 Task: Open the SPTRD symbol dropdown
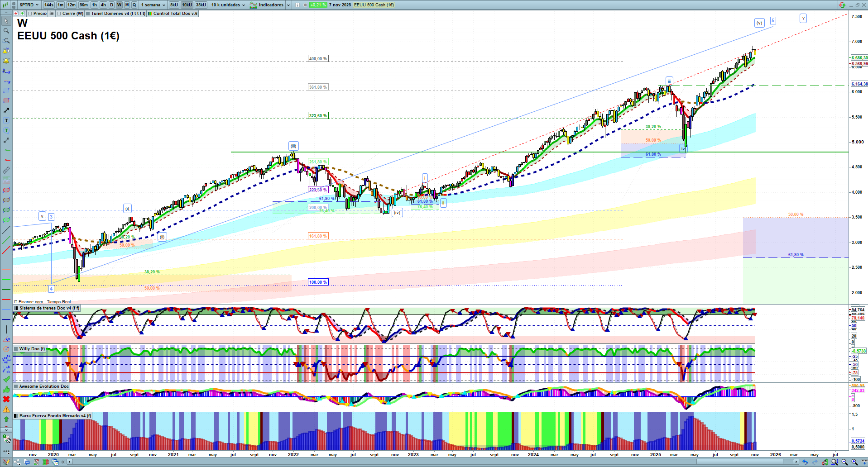pyautogui.click(x=29, y=5)
